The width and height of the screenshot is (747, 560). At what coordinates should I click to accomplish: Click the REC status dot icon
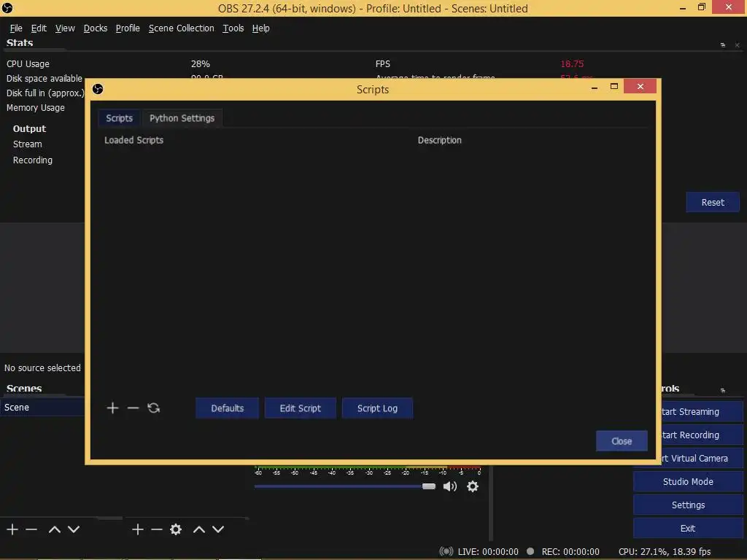point(530,551)
